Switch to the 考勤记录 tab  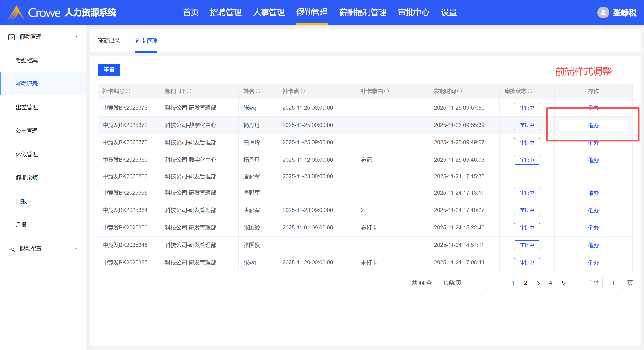[109, 40]
